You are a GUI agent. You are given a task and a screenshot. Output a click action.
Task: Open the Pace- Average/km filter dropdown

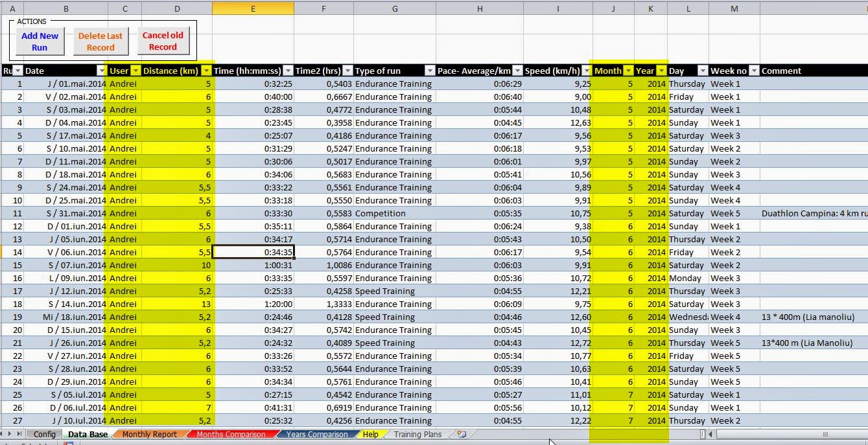point(517,71)
